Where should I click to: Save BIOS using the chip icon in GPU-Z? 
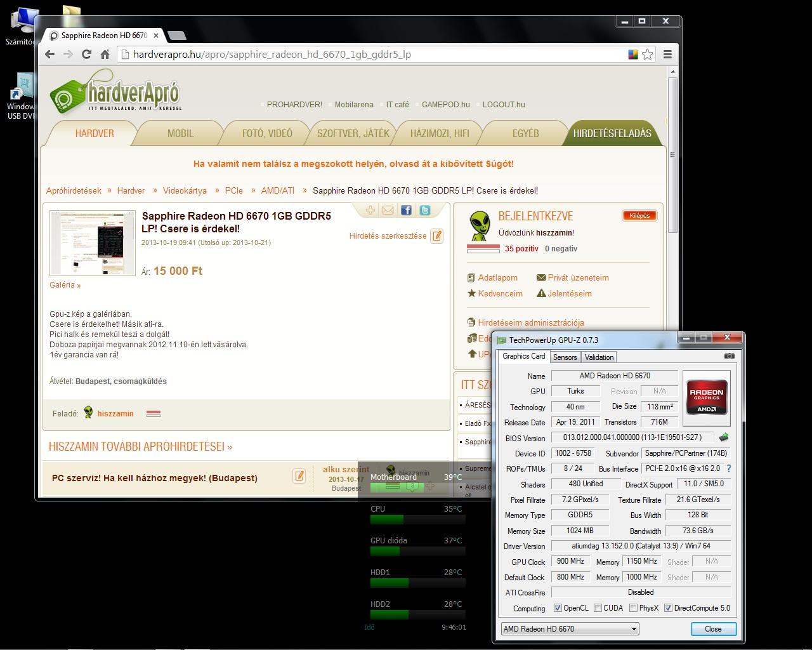click(723, 437)
